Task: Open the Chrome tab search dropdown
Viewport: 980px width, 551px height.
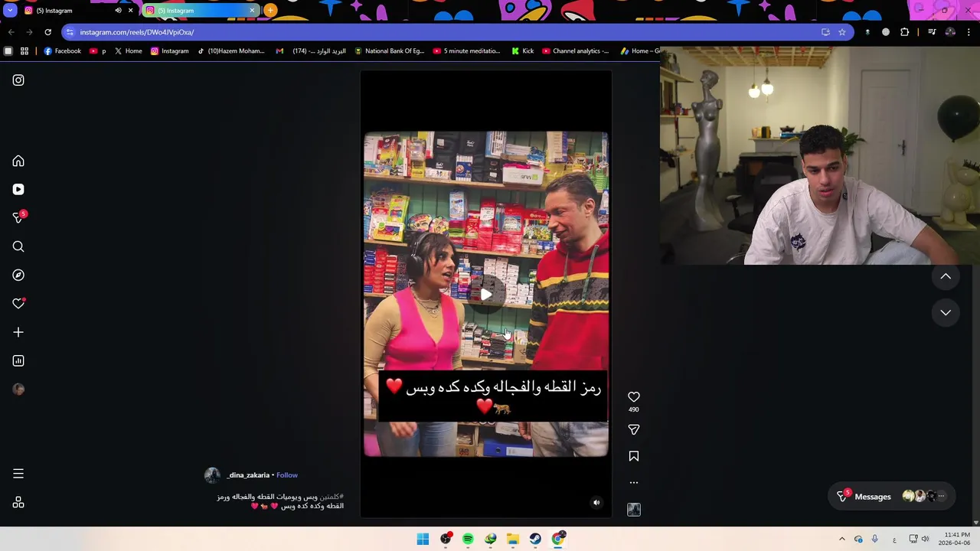Action: click(x=10, y=11)
